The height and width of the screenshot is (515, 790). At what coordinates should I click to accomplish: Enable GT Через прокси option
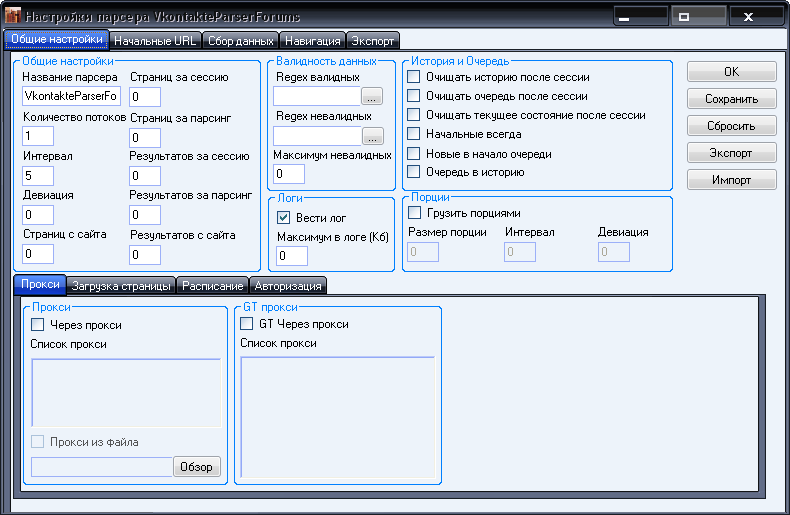pyautogui.click(x=247, y=324)
